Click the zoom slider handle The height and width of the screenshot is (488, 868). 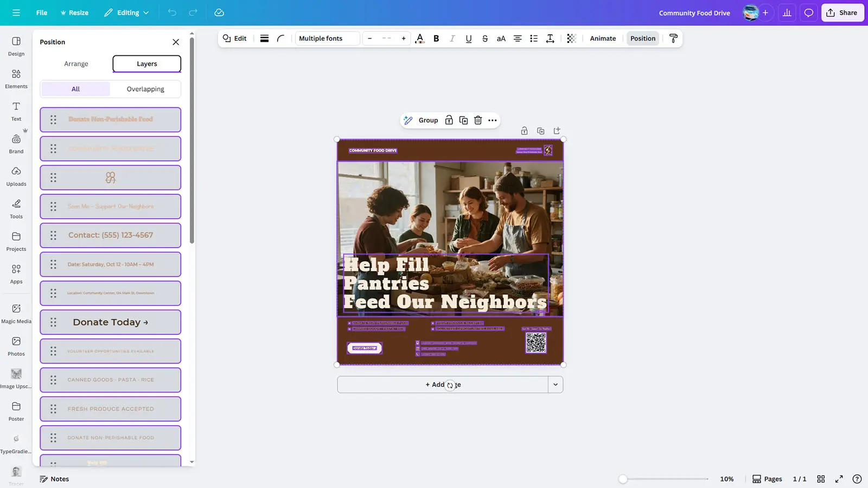(x=623, y=479)
